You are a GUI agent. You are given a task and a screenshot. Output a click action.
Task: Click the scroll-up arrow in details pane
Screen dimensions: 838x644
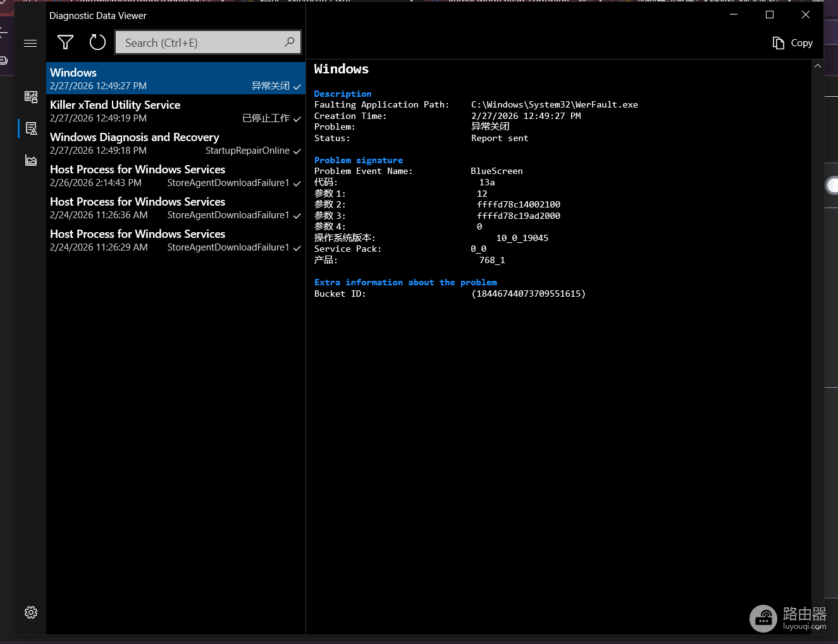[x=818, y=66]
